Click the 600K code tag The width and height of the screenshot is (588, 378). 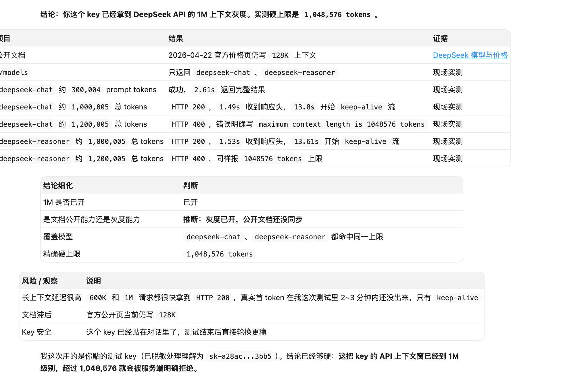(98, 298)
